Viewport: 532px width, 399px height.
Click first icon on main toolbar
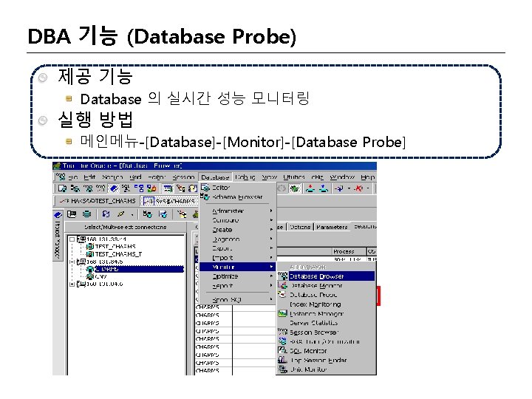click(x=62, y=188)
